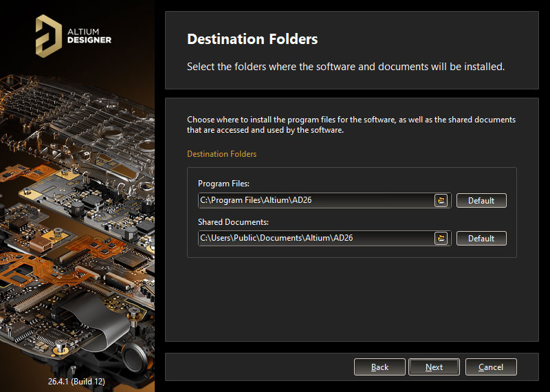Image resolution: width=550 pixels, height=392 pixels.
Task: Click 'Select the folders where the software' subtitle
Action: [346, 66]
